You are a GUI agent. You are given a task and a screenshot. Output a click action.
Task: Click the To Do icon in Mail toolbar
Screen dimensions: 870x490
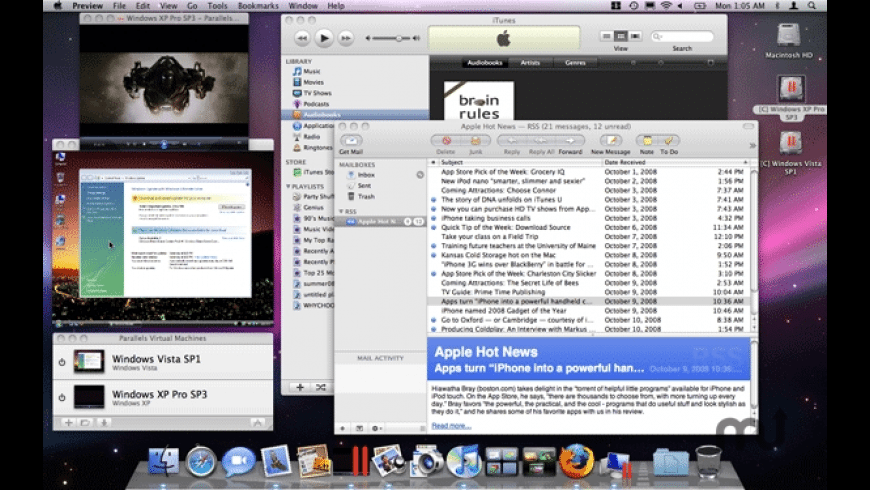pyautogui.click(x=669, y=141)
